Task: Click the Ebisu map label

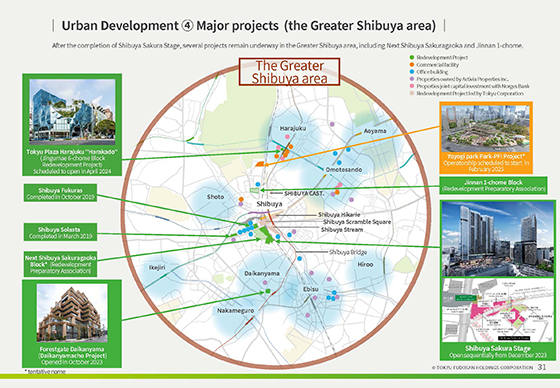Action: pos(310,289)
